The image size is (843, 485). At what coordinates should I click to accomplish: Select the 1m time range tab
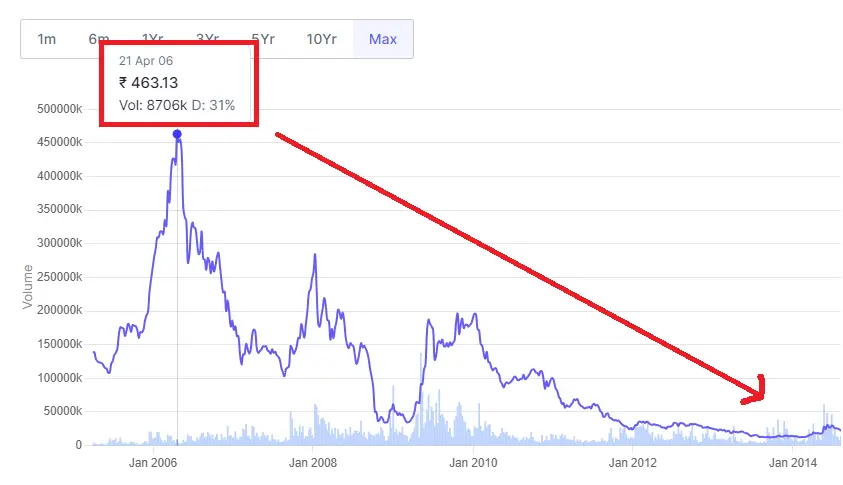47,39
